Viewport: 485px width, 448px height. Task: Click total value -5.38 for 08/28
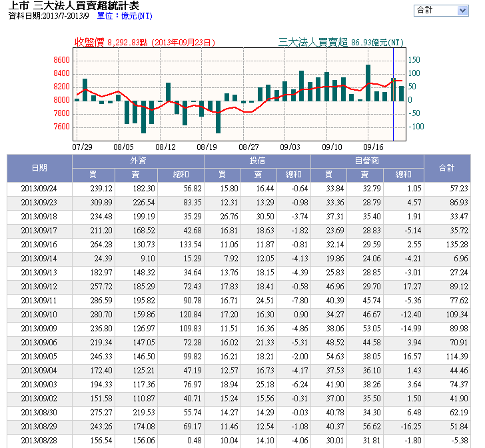click(x=459, y=441)
